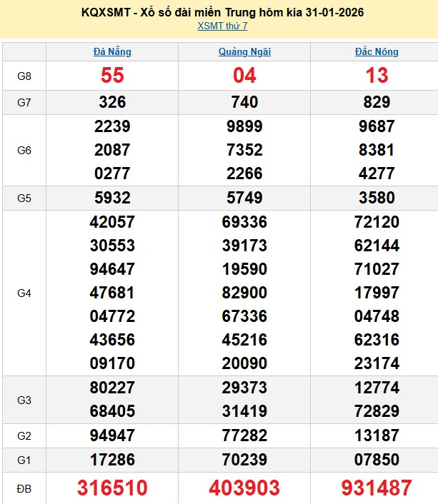Click the G7 result 829

pos(377,102)
